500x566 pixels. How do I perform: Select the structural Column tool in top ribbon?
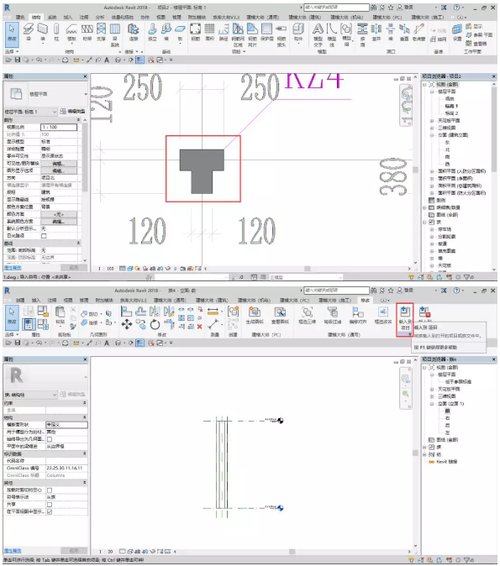pyautogui.click(x=56, y=32)
